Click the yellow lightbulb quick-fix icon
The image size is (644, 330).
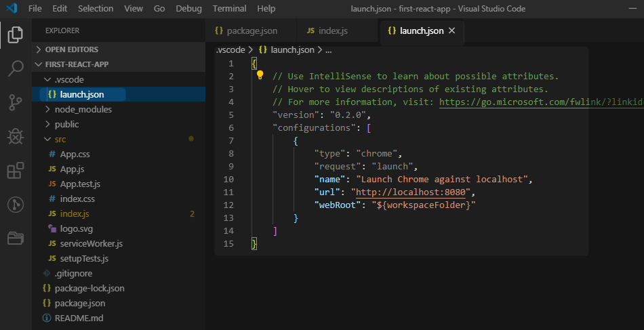point(260,76)
